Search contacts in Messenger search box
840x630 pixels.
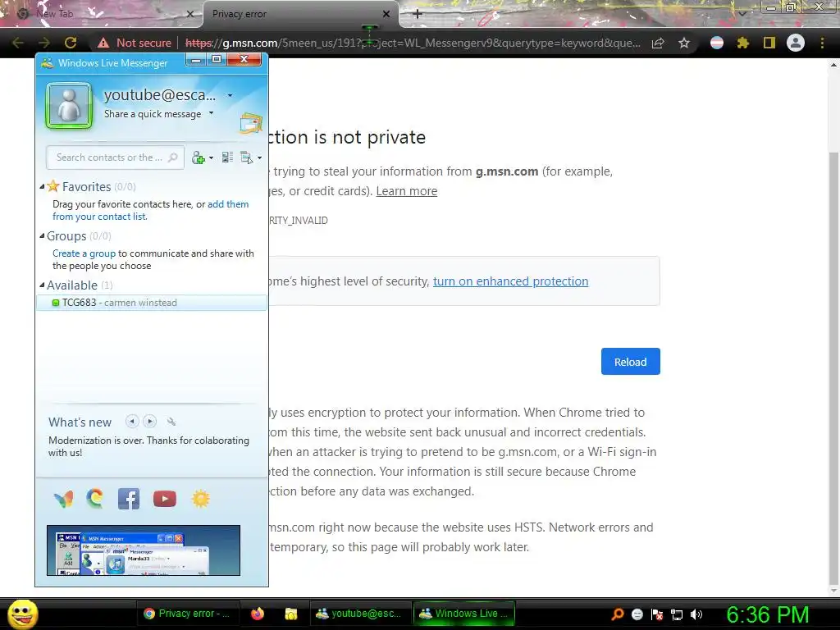(x=115, y=157)
